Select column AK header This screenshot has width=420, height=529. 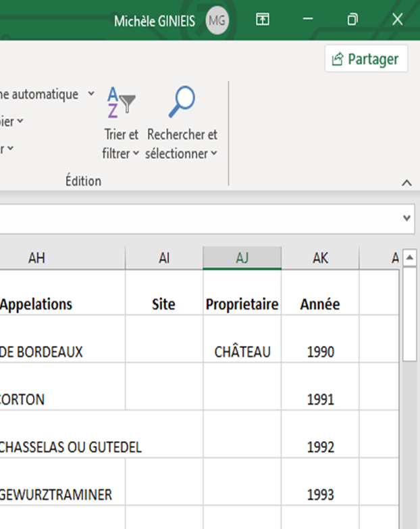[320, 258]
